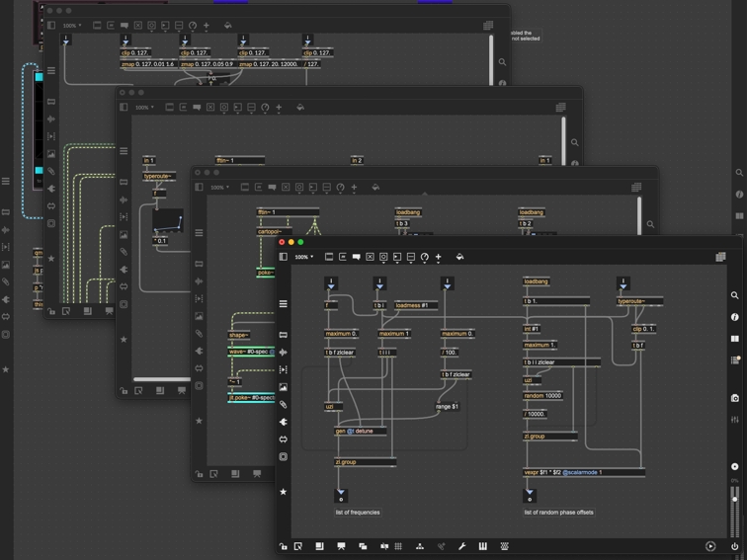The image size is (747, 560).
Task: Click the play transport button in front patcher
Action: pyautogui.click(x=710, y=546)
